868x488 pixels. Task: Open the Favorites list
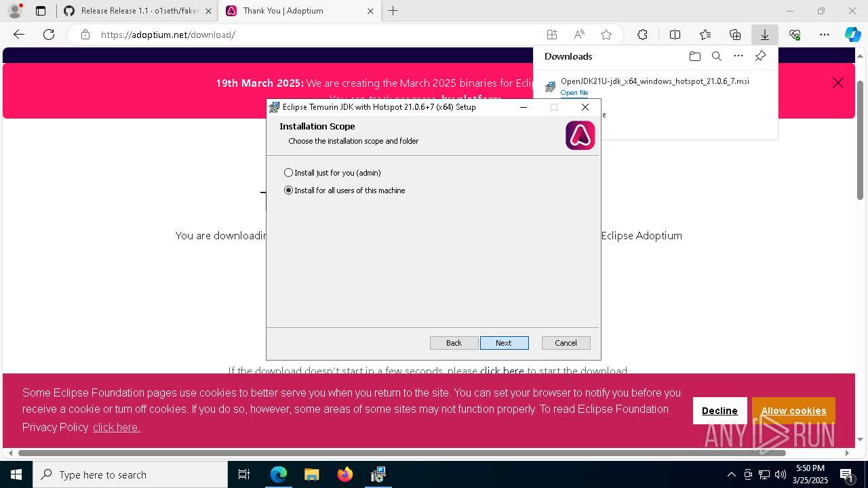pyautogui.click(x=705, y=35)
